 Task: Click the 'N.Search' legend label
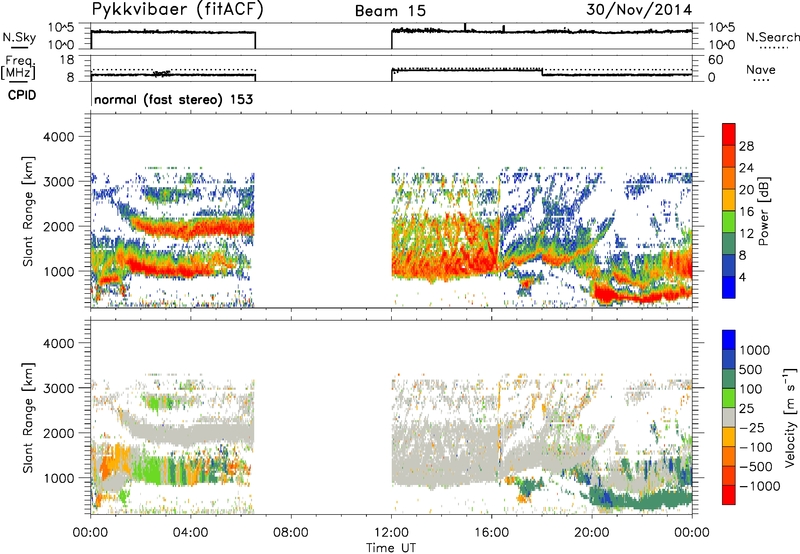click(772, 37)
